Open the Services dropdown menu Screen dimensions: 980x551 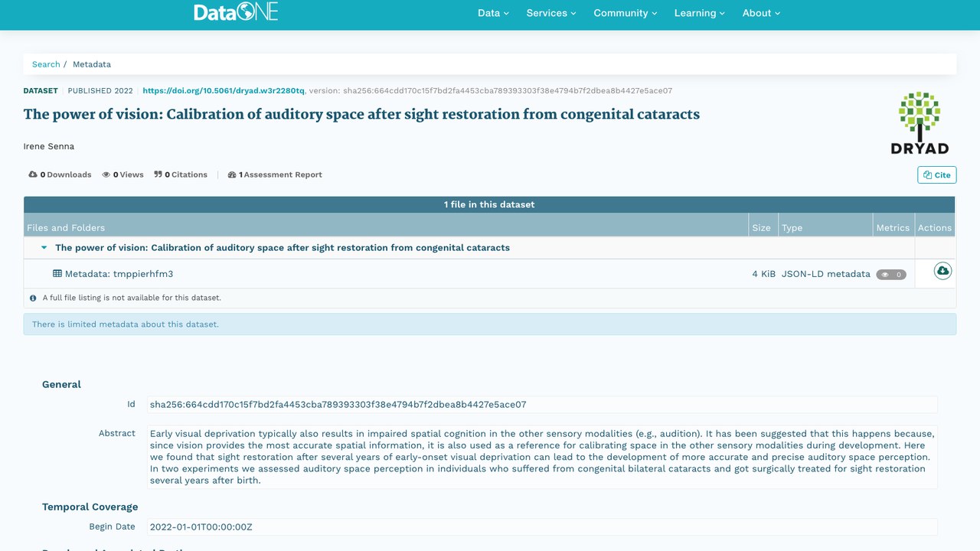click(x=551, y=13)
